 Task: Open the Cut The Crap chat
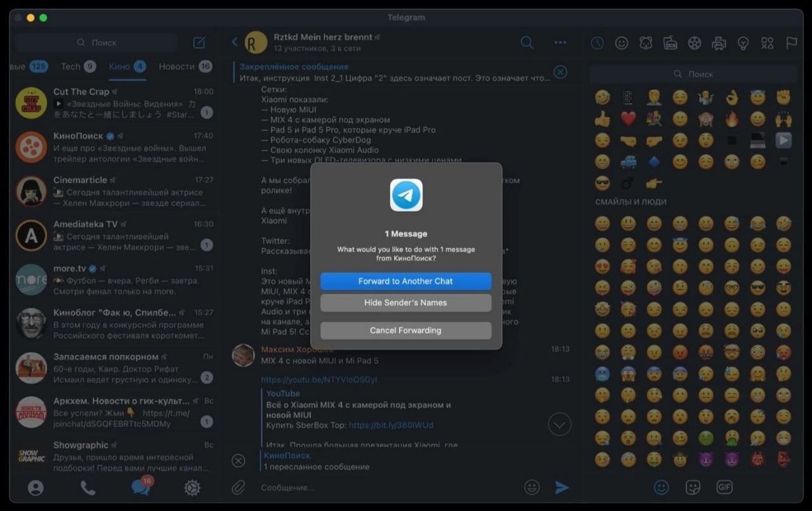[x=114, y=103]
